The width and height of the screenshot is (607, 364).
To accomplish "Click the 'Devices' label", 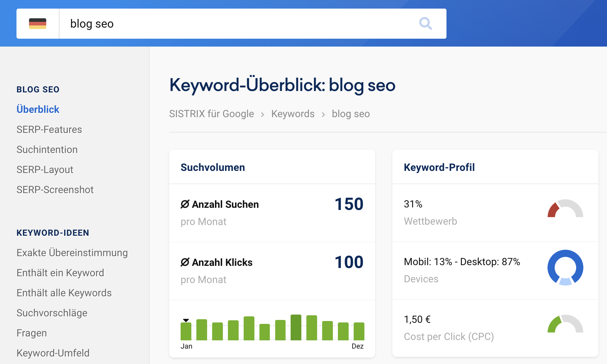I will coord(421,279).
